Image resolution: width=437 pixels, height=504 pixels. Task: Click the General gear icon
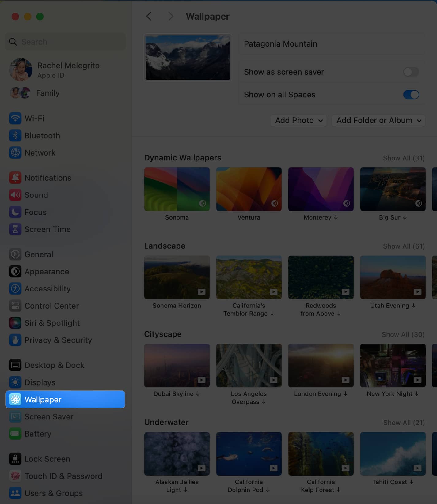(15, 254)
